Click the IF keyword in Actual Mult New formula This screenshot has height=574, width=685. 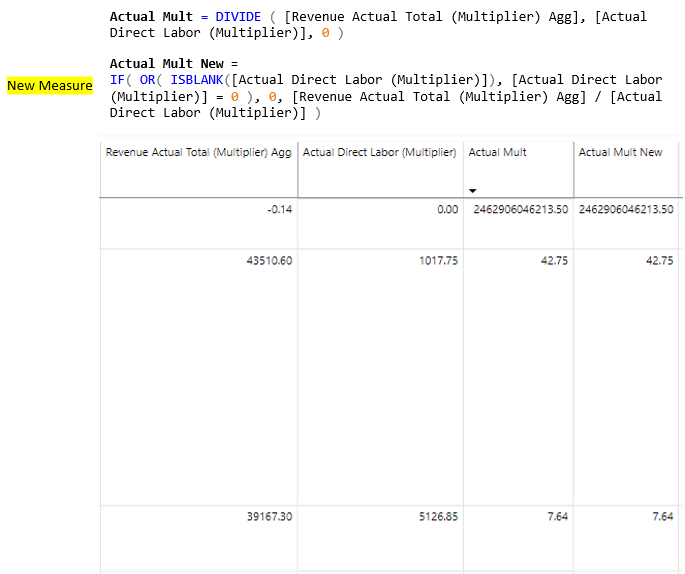[117, 80]
